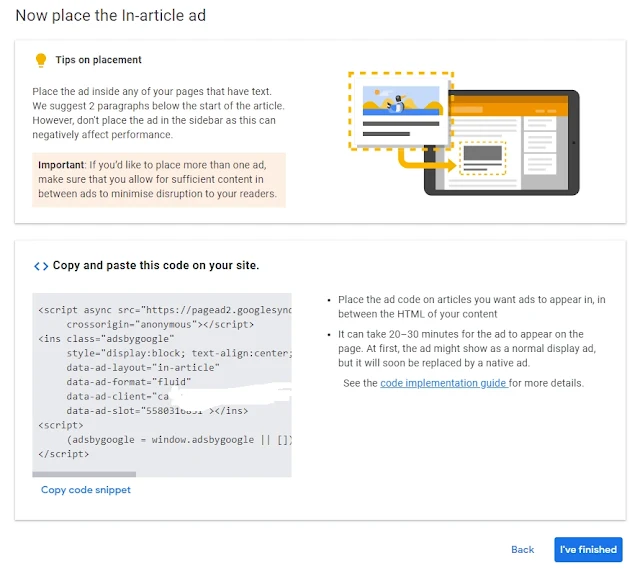Viewport: 640px width, 576px height.
Task: Click the script async src code line
Action: 165,310
